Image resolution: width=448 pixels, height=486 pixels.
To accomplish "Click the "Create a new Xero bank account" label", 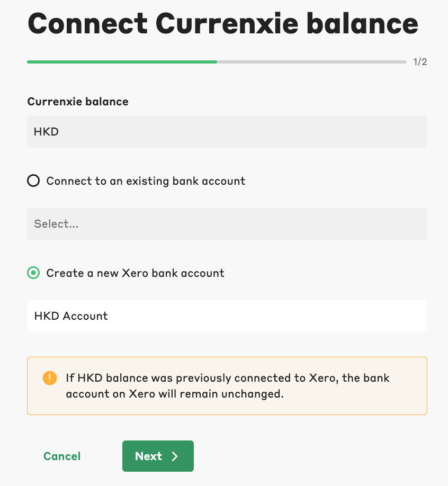I will pyautogui.click(x=135, y=273).
